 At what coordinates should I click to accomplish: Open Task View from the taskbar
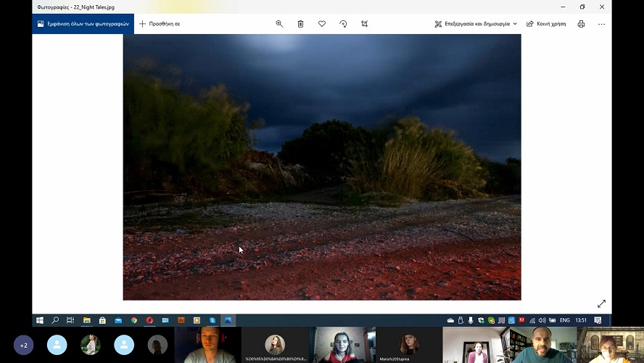click(70, 320)
